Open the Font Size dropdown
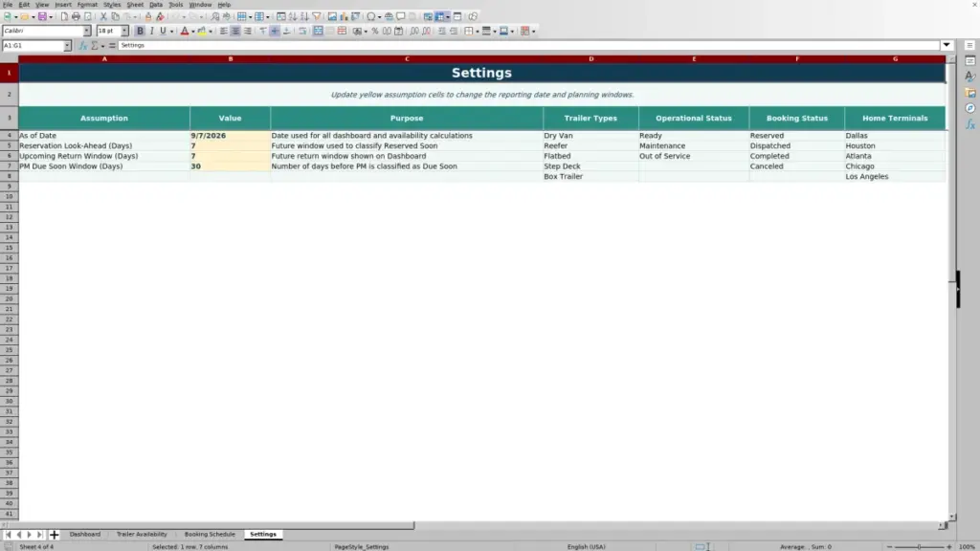Viewport: 980px width, 551px height. pos(124,31)
